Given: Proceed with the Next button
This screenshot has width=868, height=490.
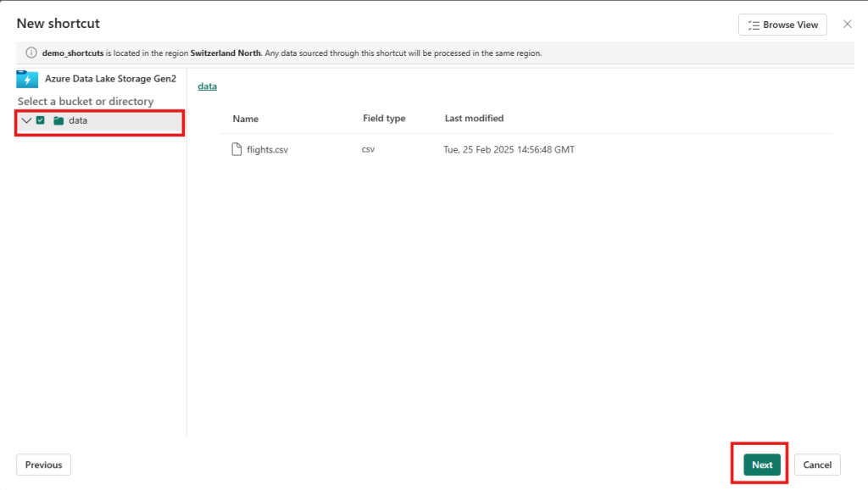Looking at the screenshot, I should (x=761, y=465).
